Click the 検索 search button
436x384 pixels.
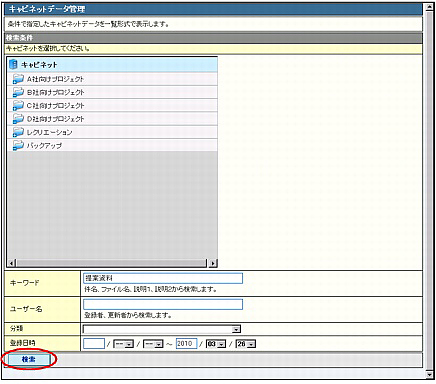29,359
